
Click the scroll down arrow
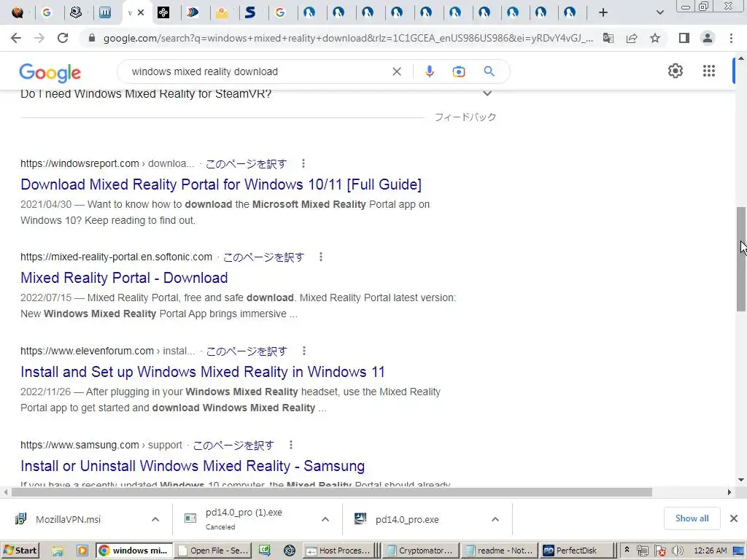point(741,480)
